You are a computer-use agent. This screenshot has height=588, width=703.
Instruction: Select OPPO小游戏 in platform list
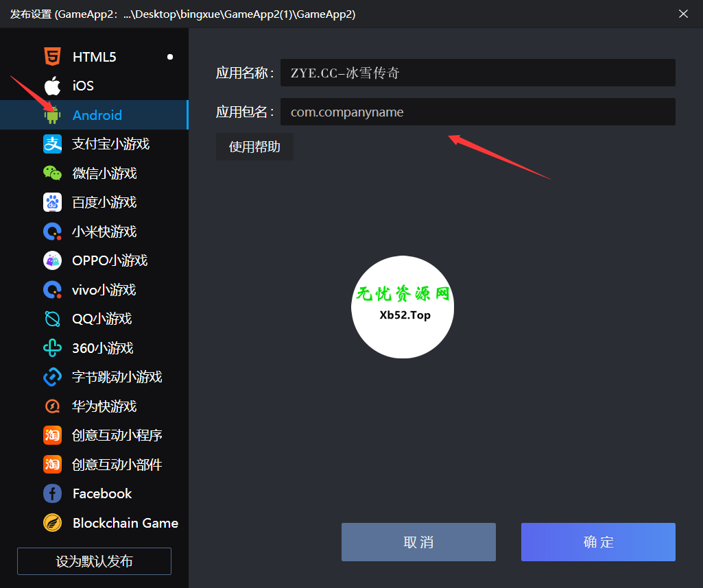pos(94,260)
